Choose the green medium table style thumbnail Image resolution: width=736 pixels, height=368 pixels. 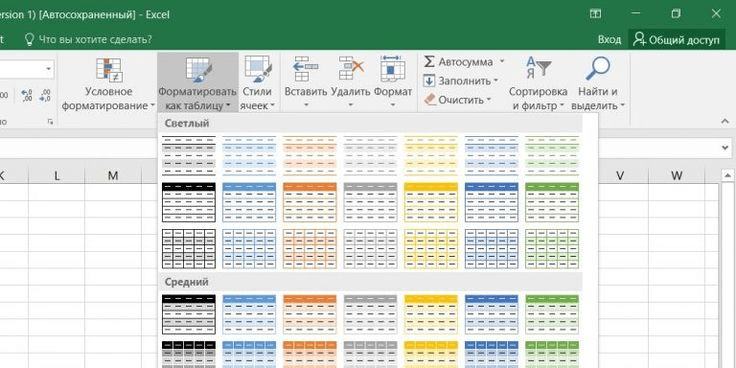click(x=552, y=314)
